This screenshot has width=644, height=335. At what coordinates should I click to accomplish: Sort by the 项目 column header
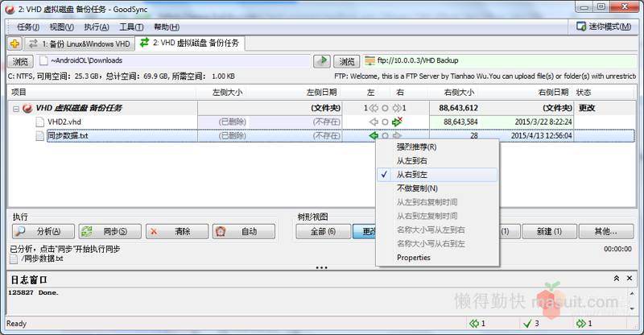102,93
